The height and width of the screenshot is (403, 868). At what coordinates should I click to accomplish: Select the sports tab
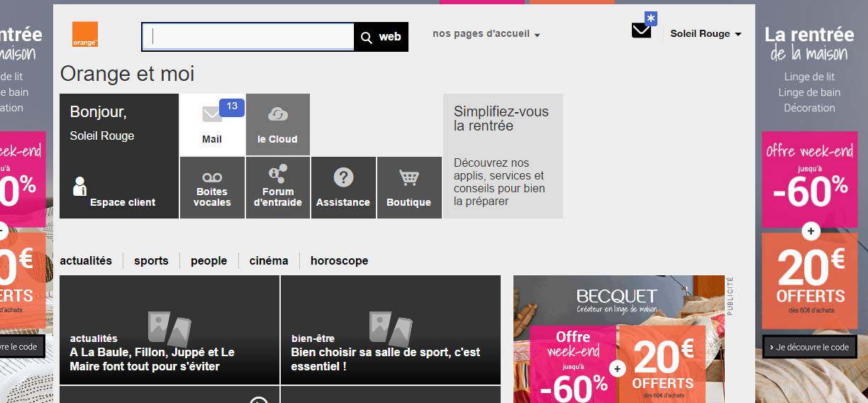[x=151, y=260]
